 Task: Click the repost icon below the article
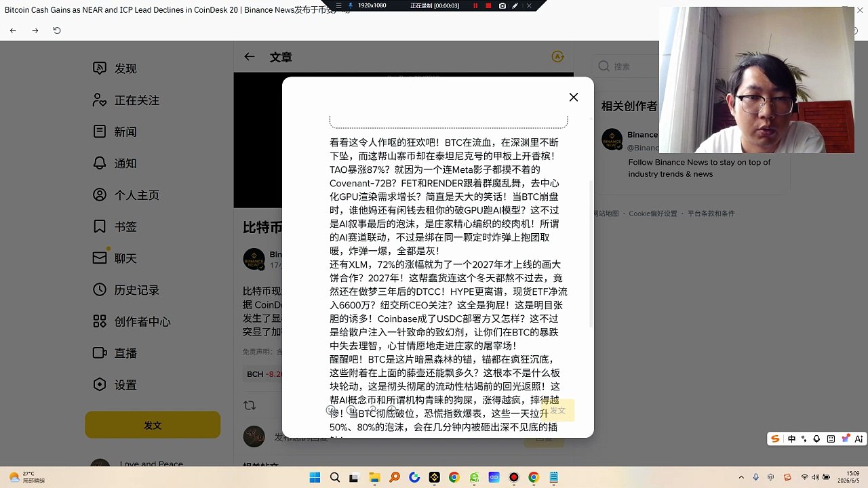click(250, 405)
